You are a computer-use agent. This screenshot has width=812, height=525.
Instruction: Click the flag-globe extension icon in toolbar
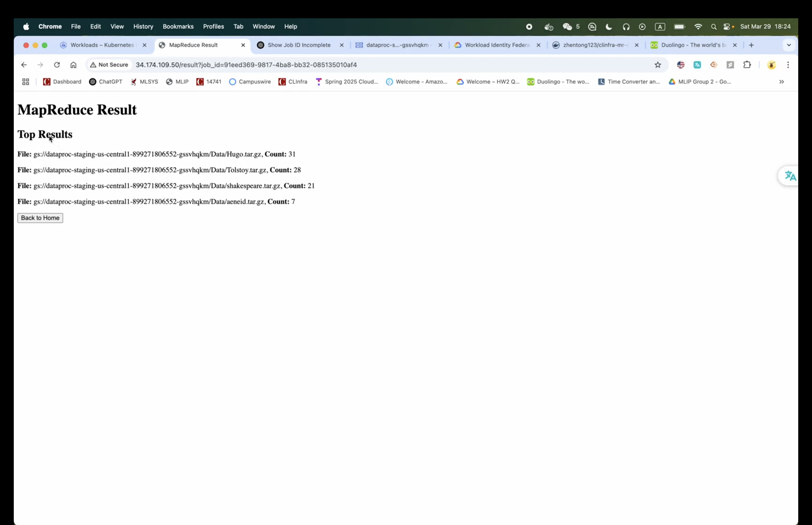tap(681, 65)
